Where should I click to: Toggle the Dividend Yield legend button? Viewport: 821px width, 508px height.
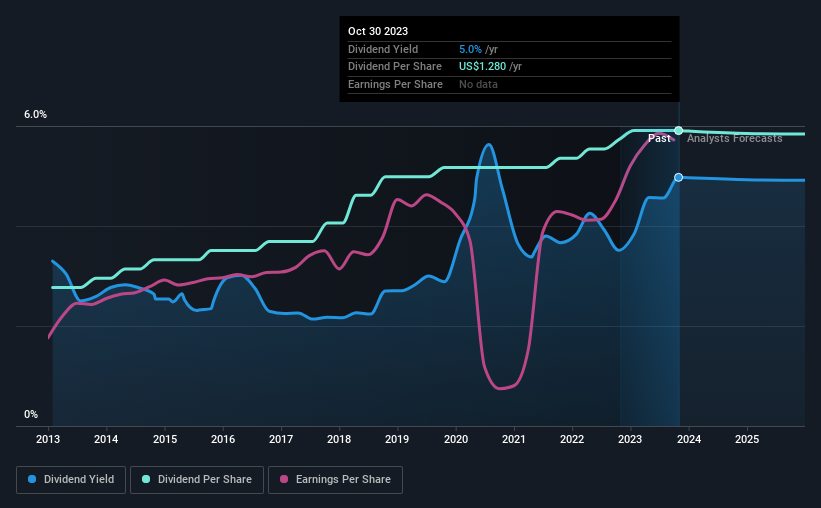tap(71, 480)
